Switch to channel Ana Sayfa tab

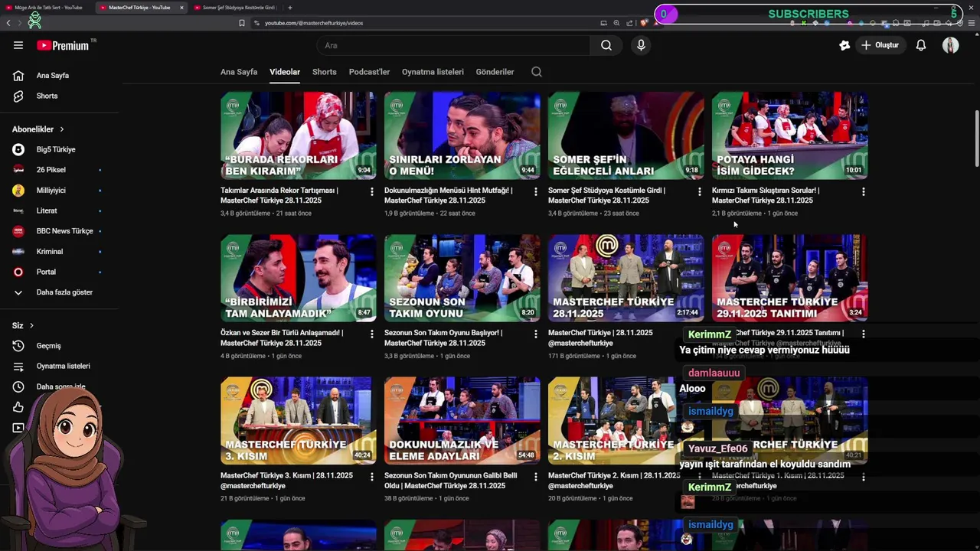click(239, 72)
